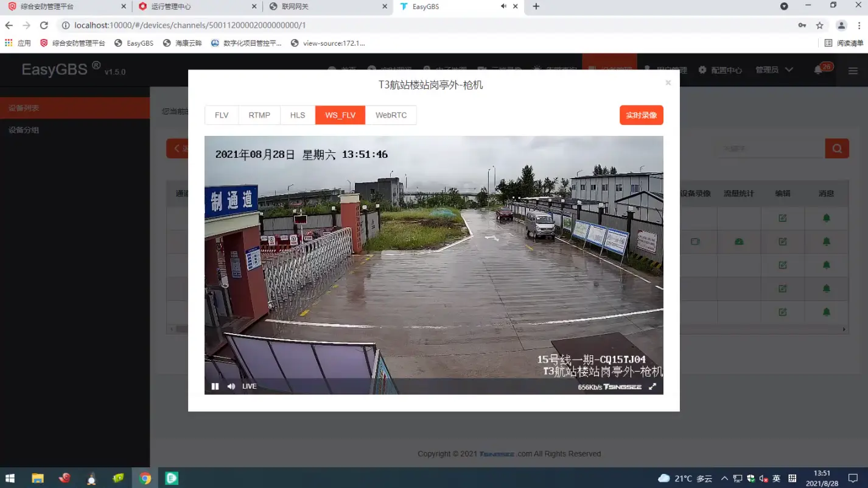868x488 pixels.
Task: Click the search button in the channel list
Action: click(837, 148)
